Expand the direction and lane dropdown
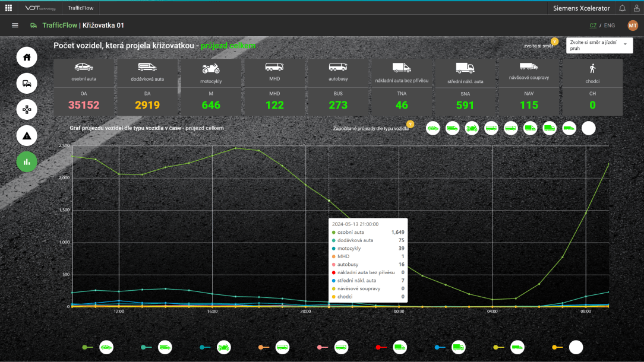Image resolution: width=644 pixels, height=362 pixels. click(599, 46)
